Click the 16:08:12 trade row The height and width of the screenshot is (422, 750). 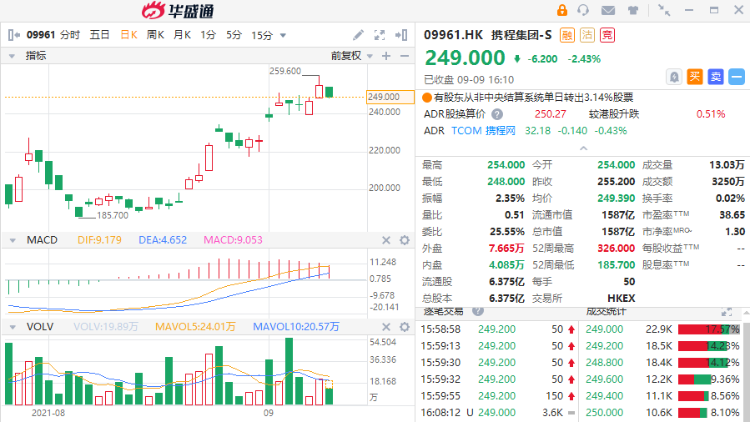point(497,412)
